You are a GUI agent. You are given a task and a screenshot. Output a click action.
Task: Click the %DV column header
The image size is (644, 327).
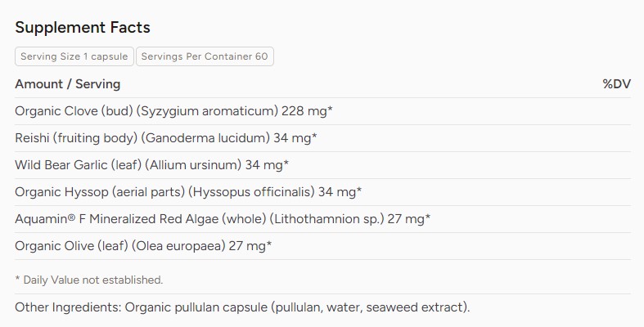point(616,84)
